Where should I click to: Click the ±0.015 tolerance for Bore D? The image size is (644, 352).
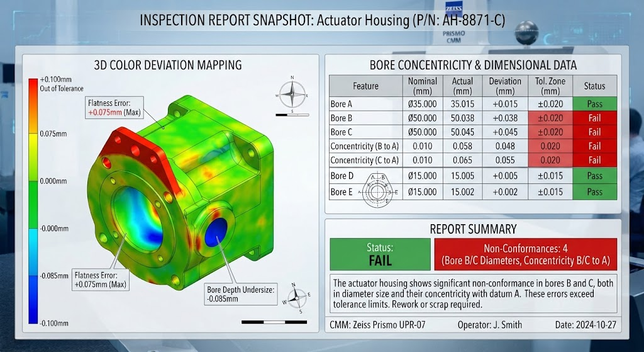click(x=550, y=176)
